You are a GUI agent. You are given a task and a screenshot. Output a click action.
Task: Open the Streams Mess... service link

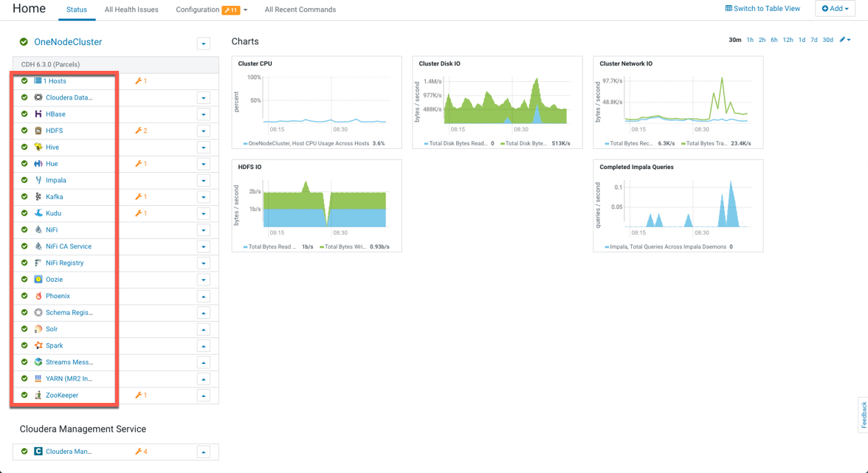(69, 362)
